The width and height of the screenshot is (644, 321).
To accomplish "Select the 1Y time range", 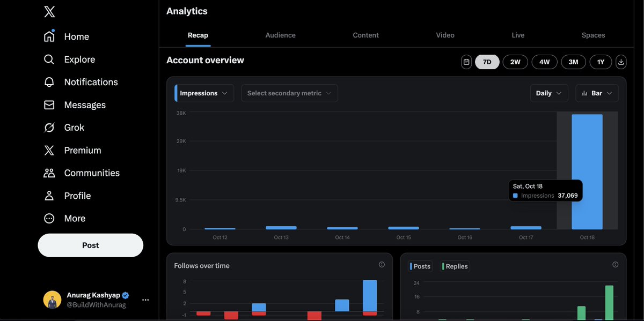I will coord(601,62).
